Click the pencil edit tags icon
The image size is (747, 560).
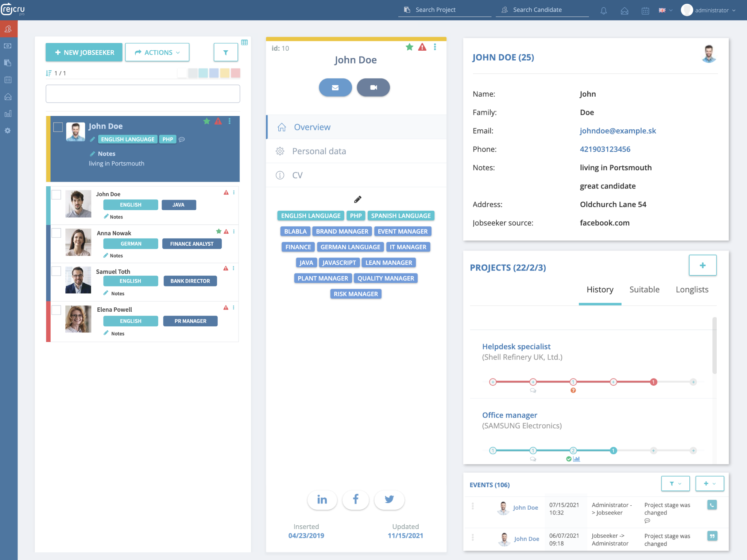coord(357,199)
